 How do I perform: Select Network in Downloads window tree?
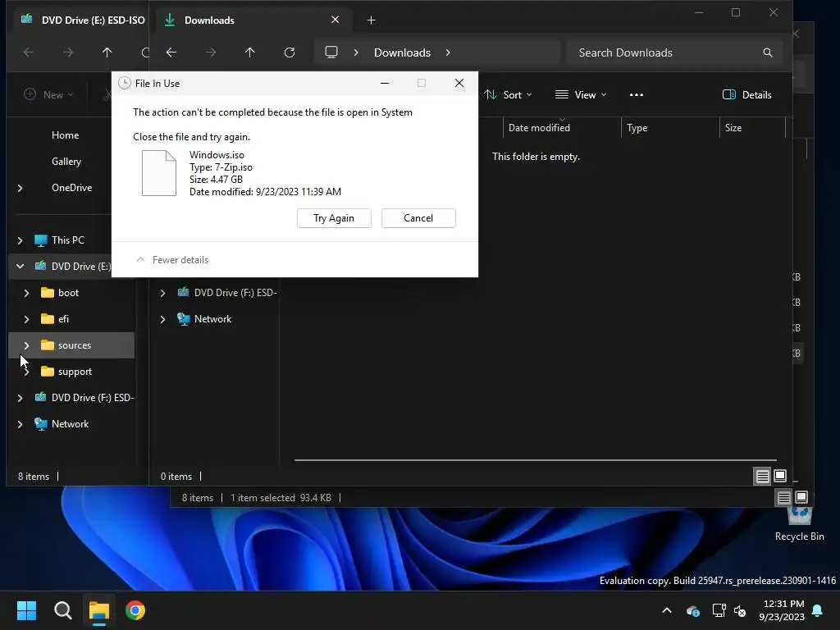coord(204,319)
